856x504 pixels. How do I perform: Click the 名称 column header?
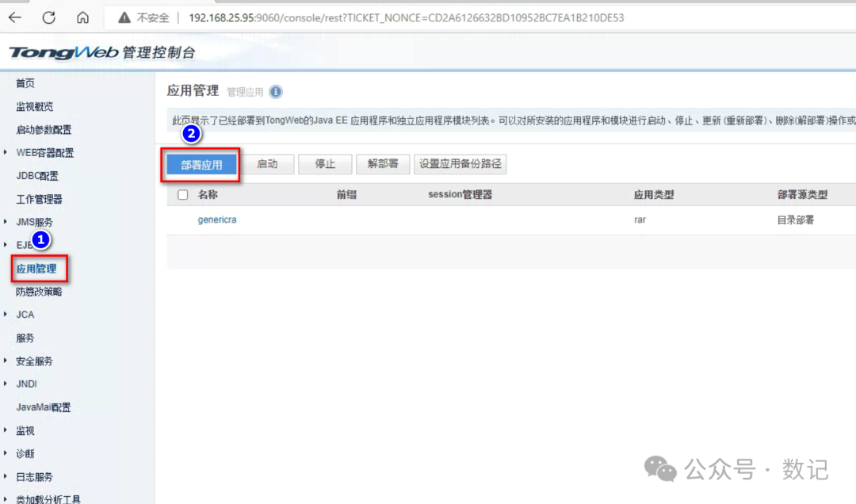coord(208,194)
